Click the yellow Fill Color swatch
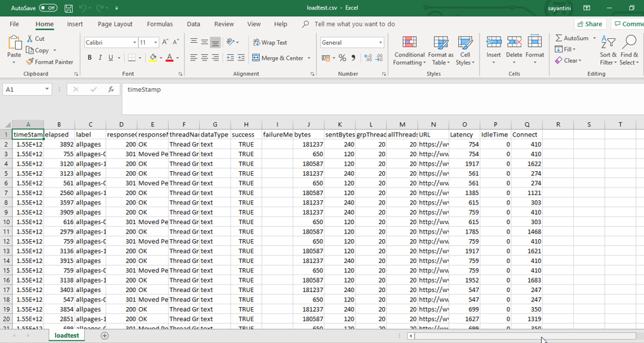 (x=153, y=58)
